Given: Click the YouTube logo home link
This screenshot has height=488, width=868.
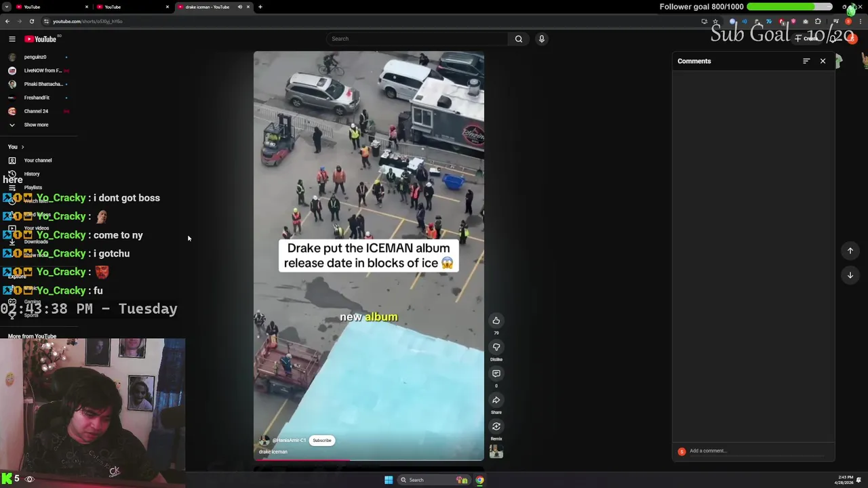Looking at the screenshot, I should tap(40, 39).
